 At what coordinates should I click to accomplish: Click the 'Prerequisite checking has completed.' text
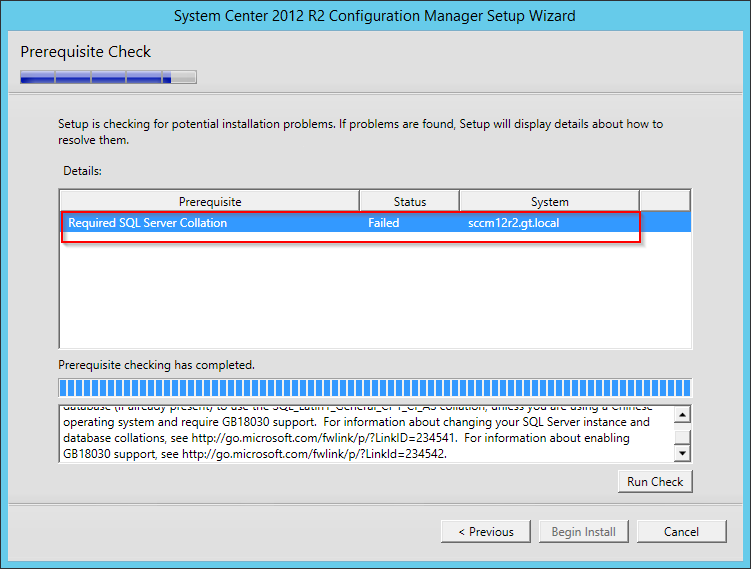157,365
